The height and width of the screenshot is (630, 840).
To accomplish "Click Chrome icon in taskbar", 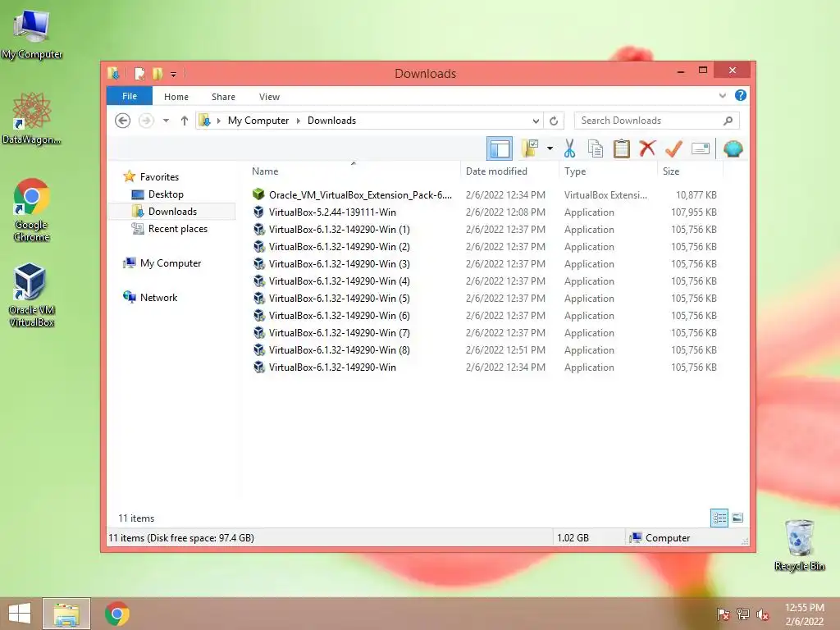I will [116, 614].
